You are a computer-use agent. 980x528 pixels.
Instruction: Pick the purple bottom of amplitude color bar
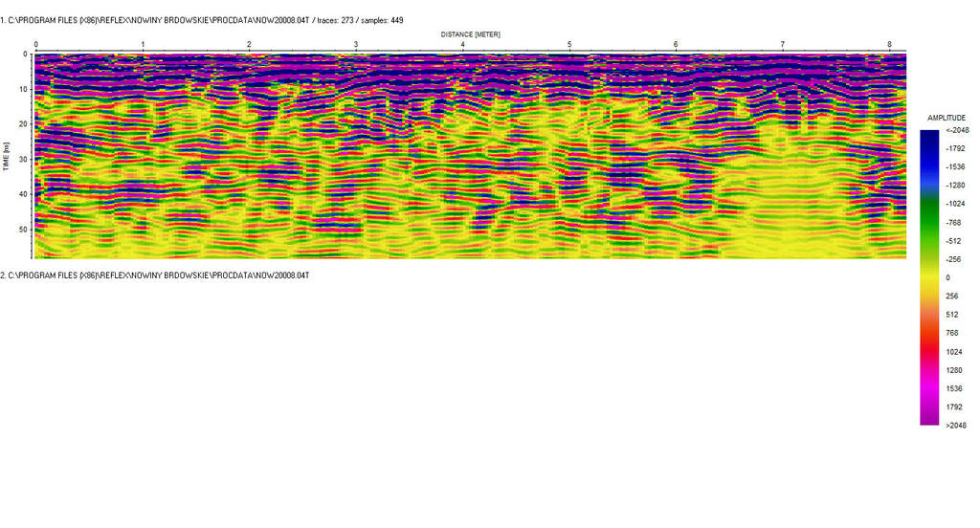[x=929, y=417]
